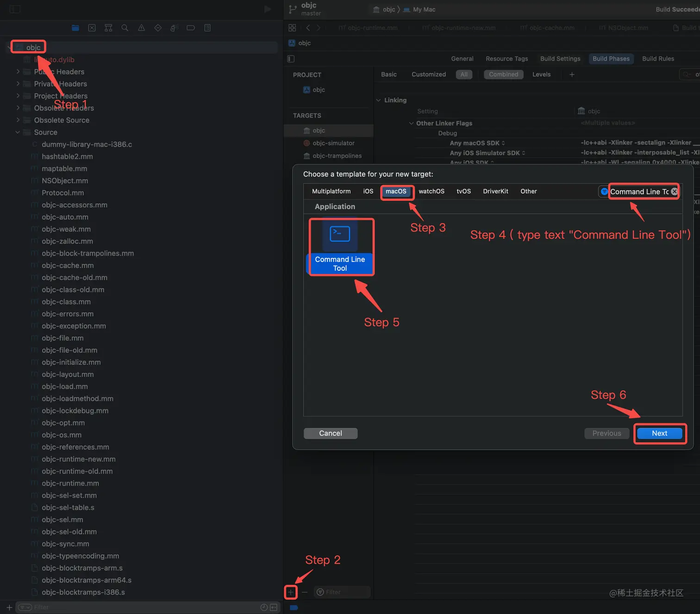Click the Previous button
The width and height of the screenshot is (700, 614).
606,434
